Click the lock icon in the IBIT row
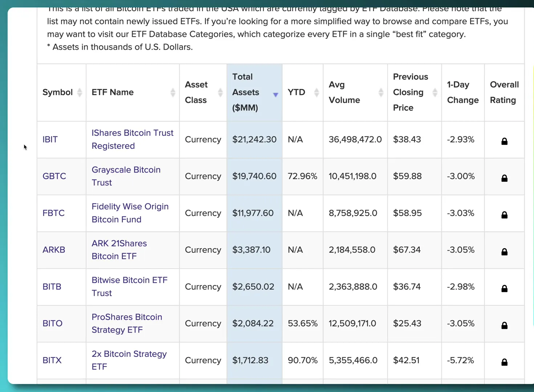 [x=504, y=141]
